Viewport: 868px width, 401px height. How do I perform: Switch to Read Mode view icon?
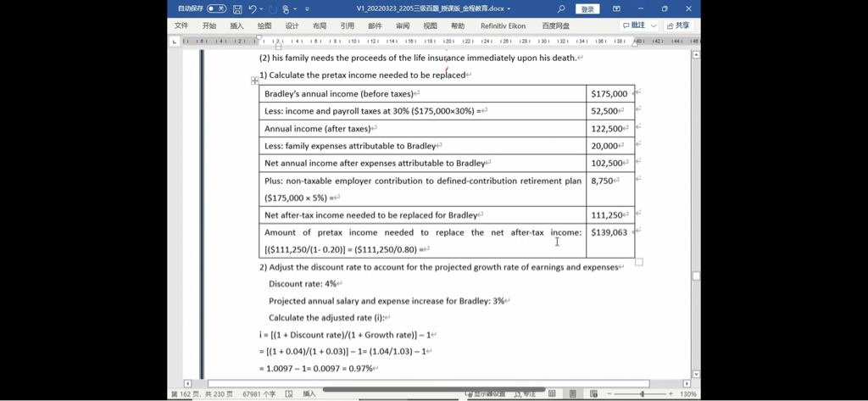click(x=552, y=394)
